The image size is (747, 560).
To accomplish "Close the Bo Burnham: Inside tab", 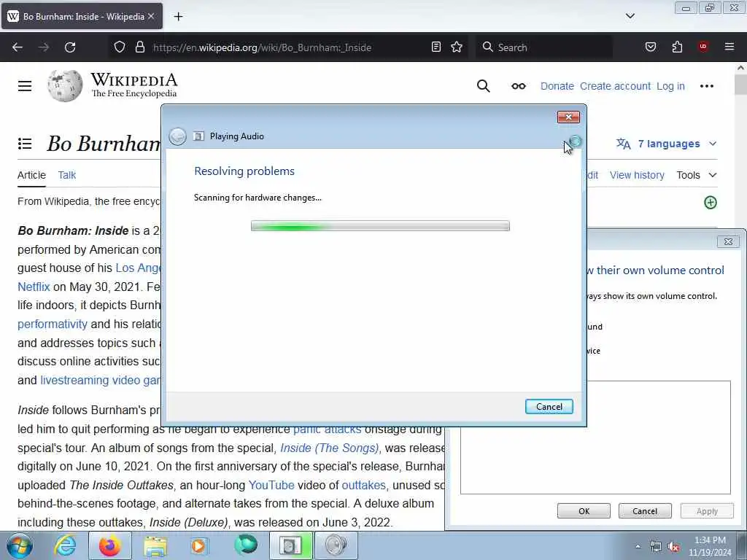I will pyautogui.click(x=151, y=16).
